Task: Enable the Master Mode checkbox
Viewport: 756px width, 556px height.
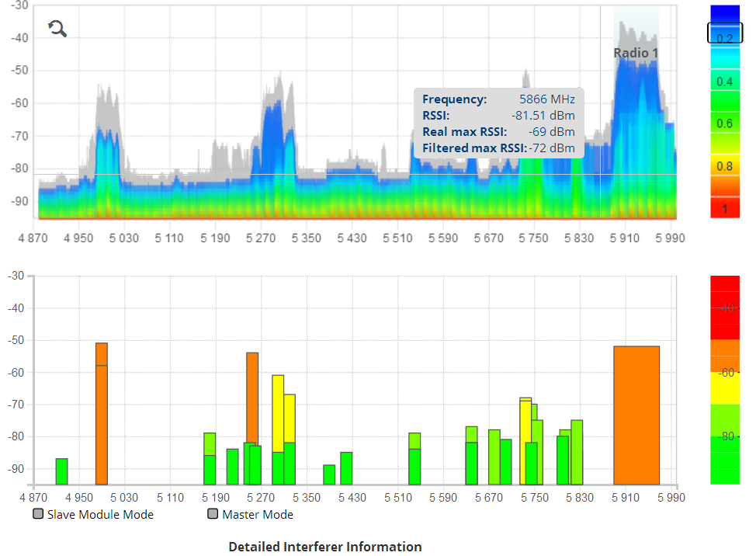Action: click(213, 513)
